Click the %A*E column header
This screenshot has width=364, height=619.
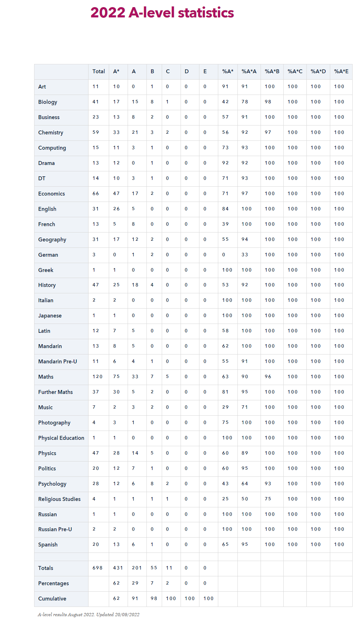pyautogui.click(x=341, y=71)
